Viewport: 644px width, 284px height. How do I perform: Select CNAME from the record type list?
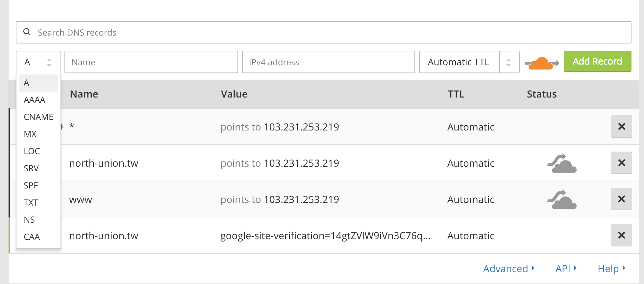click(x=38, y=117)
